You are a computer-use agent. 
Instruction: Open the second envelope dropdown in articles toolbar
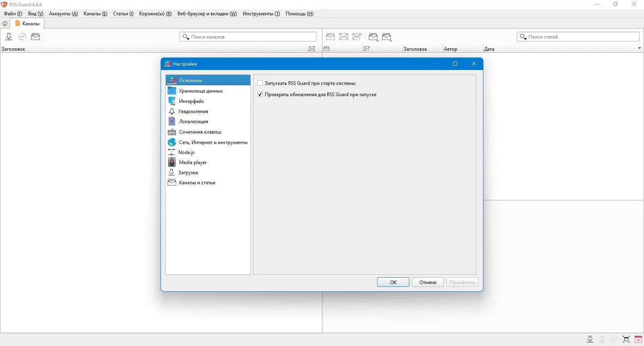coord(387,37)
